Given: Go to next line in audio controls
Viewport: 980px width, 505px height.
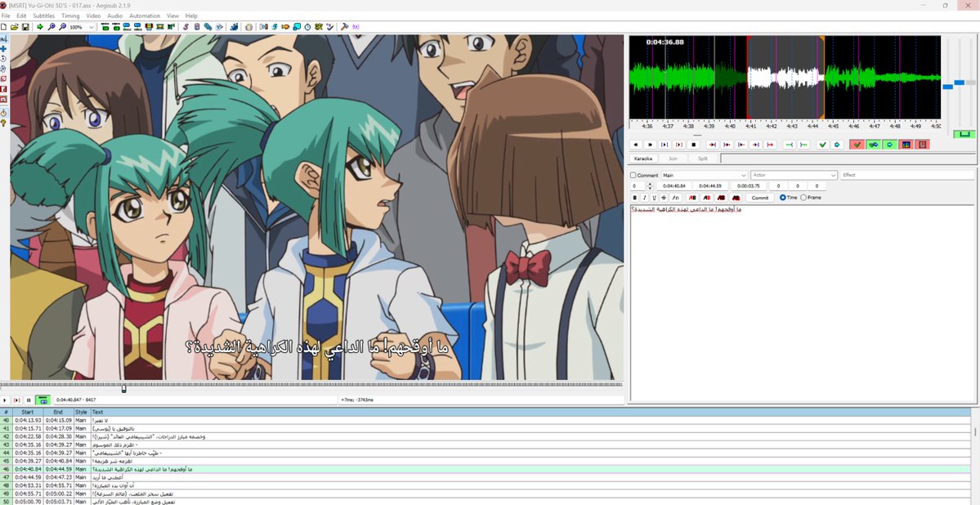Looking at the screenshot, I should [650, 145].
